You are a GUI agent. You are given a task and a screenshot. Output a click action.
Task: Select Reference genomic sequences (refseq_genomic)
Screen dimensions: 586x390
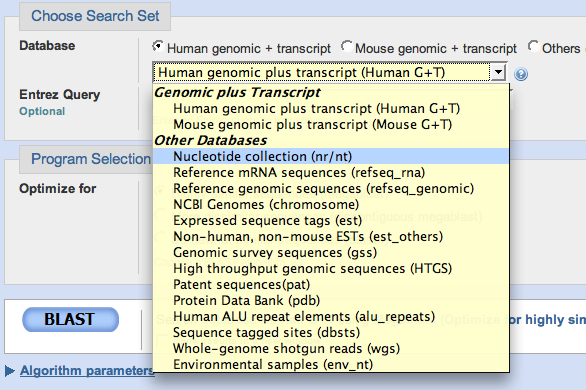coord(331,188)
